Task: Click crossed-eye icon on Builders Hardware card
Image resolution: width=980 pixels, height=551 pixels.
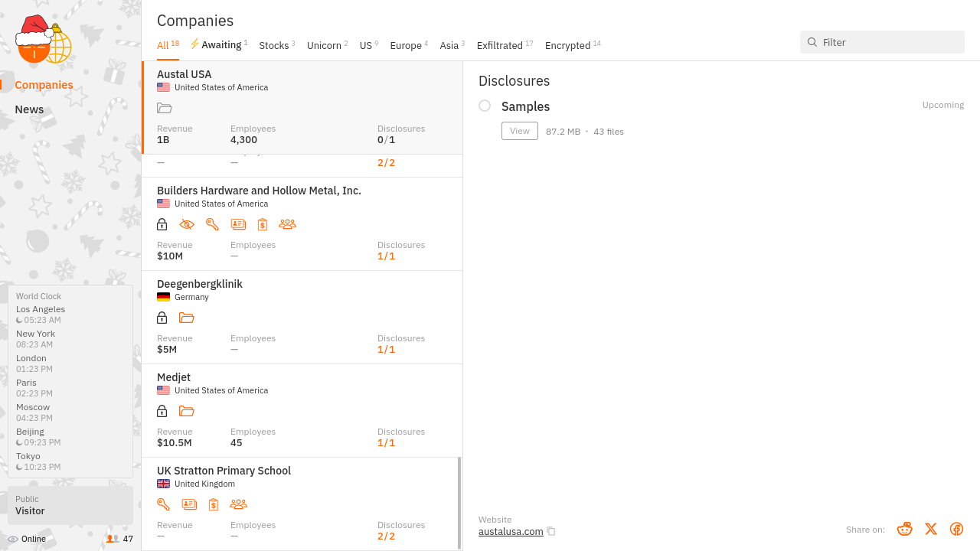Action: pos(187,224)
